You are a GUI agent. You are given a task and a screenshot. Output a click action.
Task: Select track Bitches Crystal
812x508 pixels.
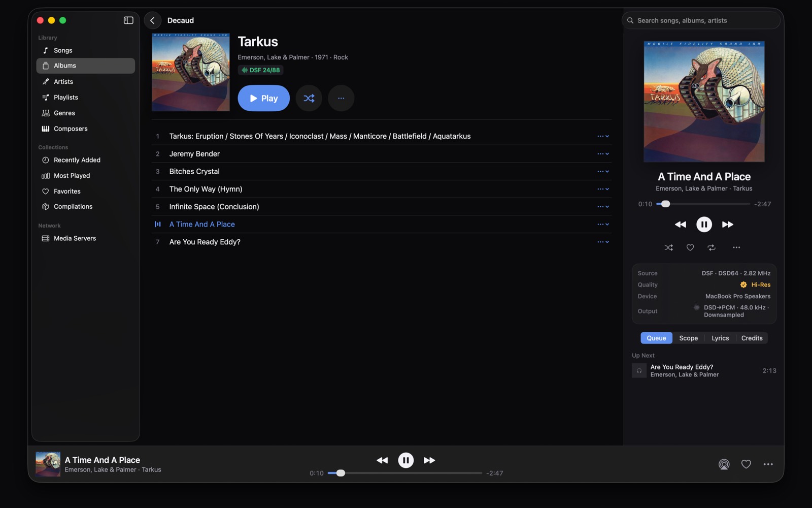(x=382, y=171)
